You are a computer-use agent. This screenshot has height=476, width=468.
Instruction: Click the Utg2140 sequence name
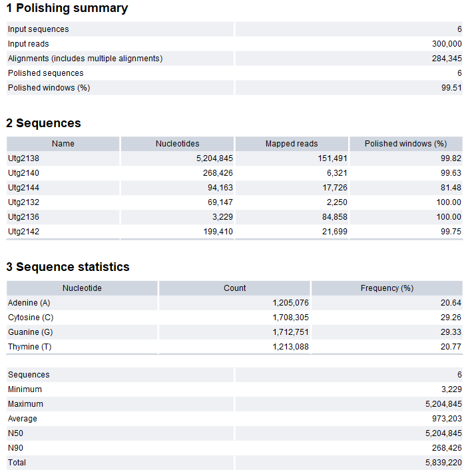(24, 173)
